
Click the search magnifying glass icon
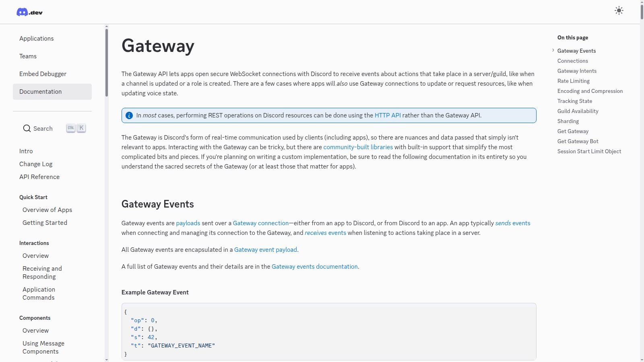(x=27, y=128)
